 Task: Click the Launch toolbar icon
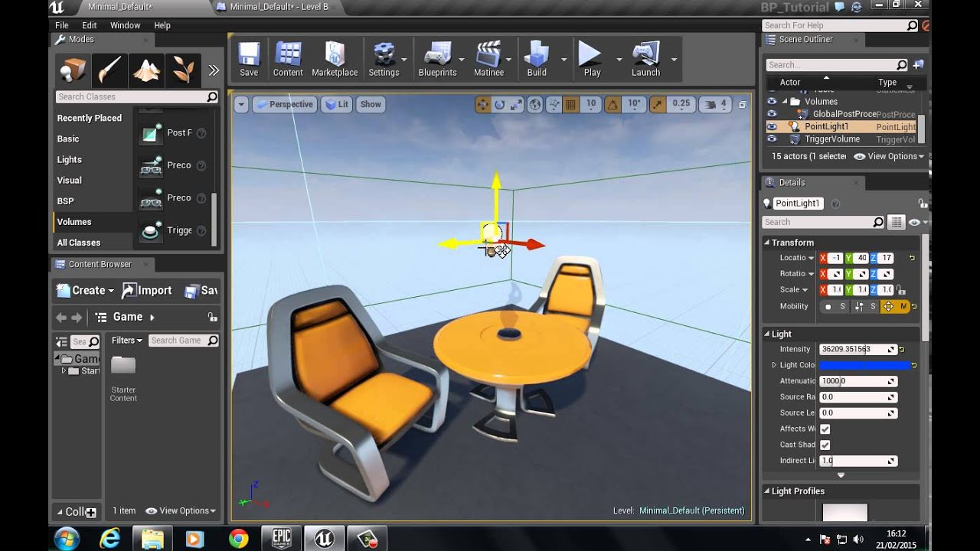[x=645, y=59]
